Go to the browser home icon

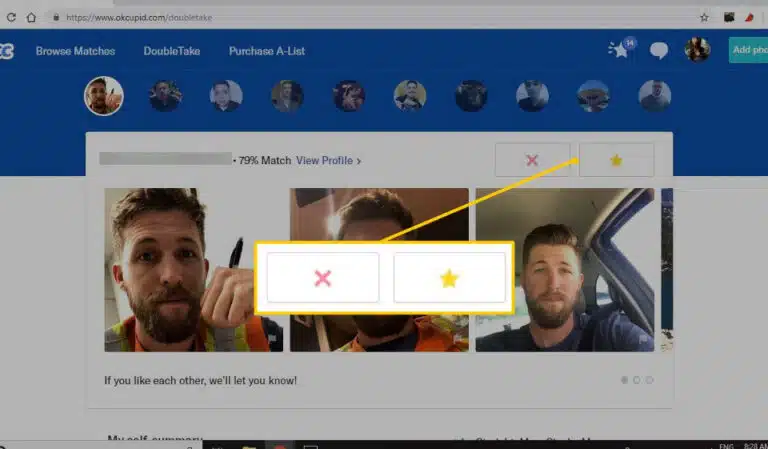pyautogui.click(x=32, y=17)
